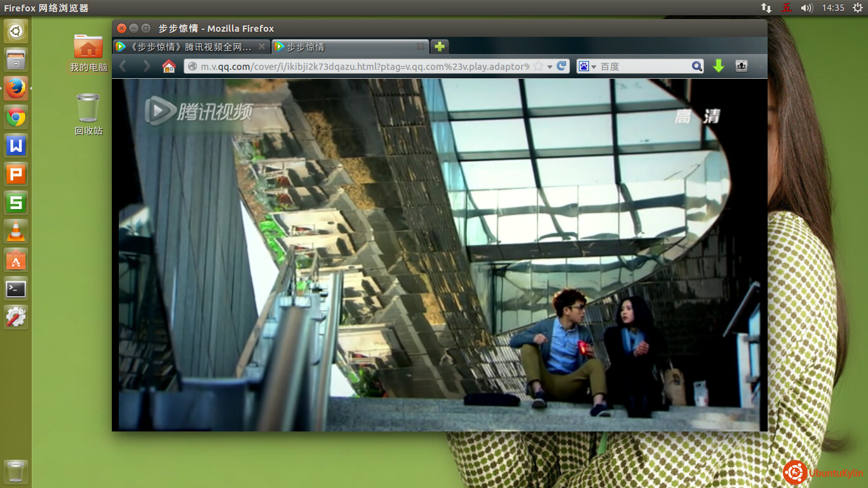Go forward to the next page

(146, 66)
